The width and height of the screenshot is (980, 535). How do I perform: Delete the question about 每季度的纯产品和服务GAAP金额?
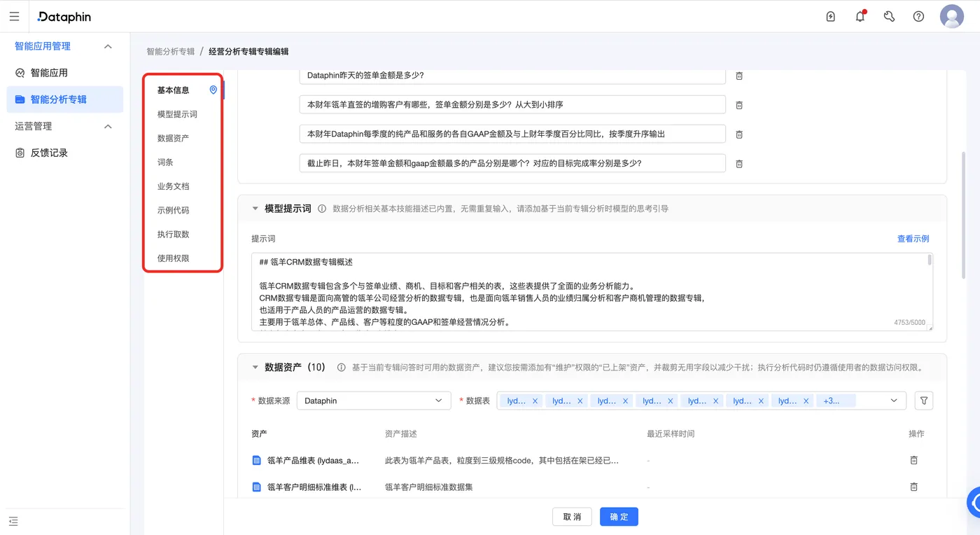point(738,134)
